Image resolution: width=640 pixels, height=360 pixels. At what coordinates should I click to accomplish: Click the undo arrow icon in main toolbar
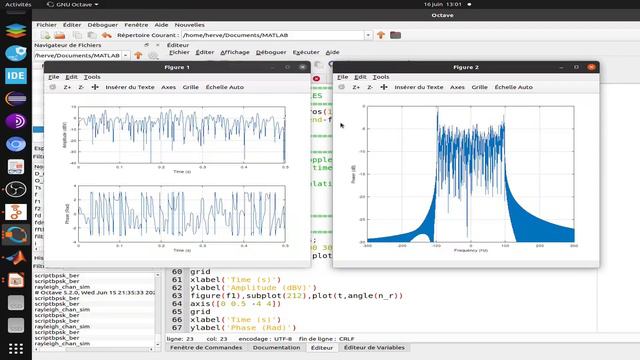click(x=107, y=35)
